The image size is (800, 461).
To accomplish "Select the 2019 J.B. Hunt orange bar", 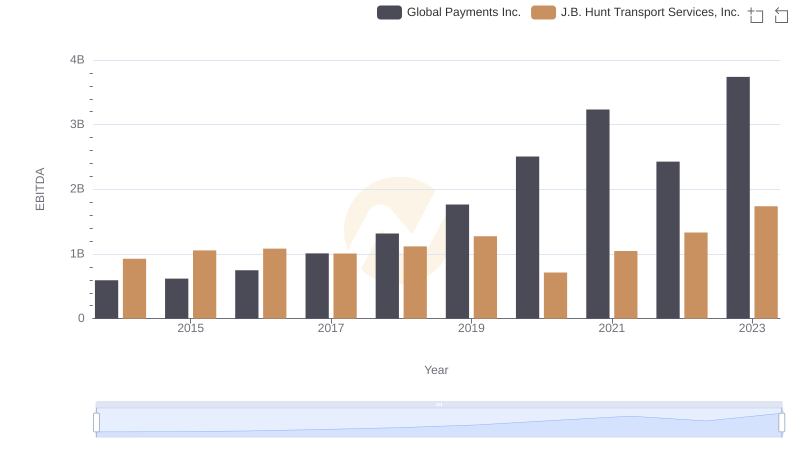I will point(486,277).
